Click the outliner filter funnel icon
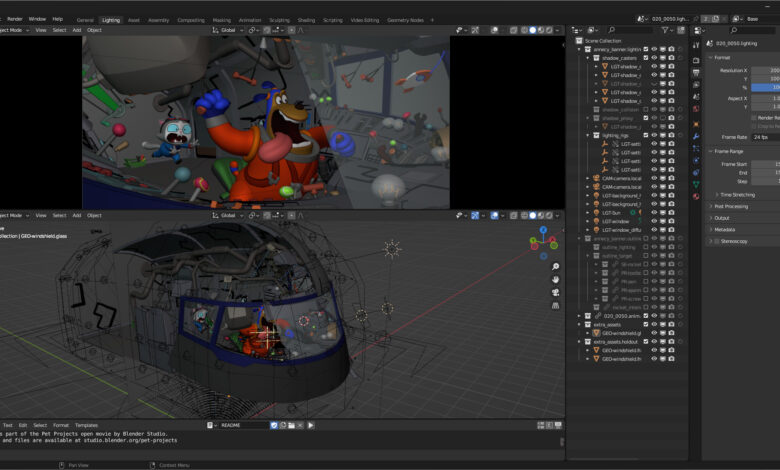780x470 pixels. coord(665,30)
